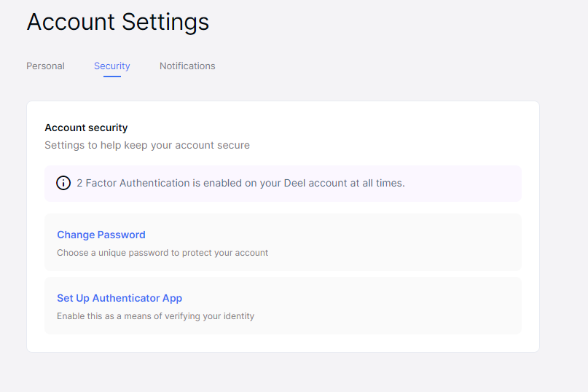Click the 2 Factor Authentication notice text

tap(240, 183)
